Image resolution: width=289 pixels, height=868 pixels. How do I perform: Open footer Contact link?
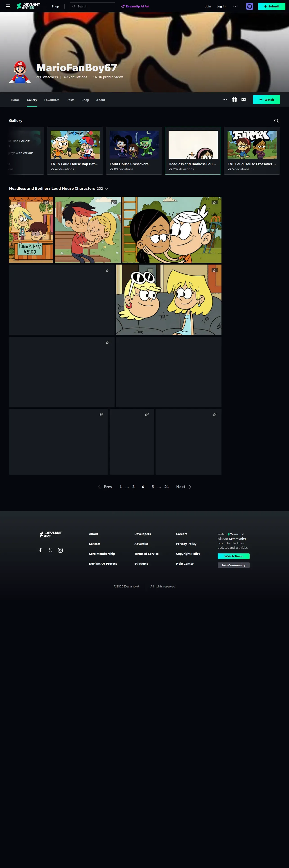(x=95, y=544)
